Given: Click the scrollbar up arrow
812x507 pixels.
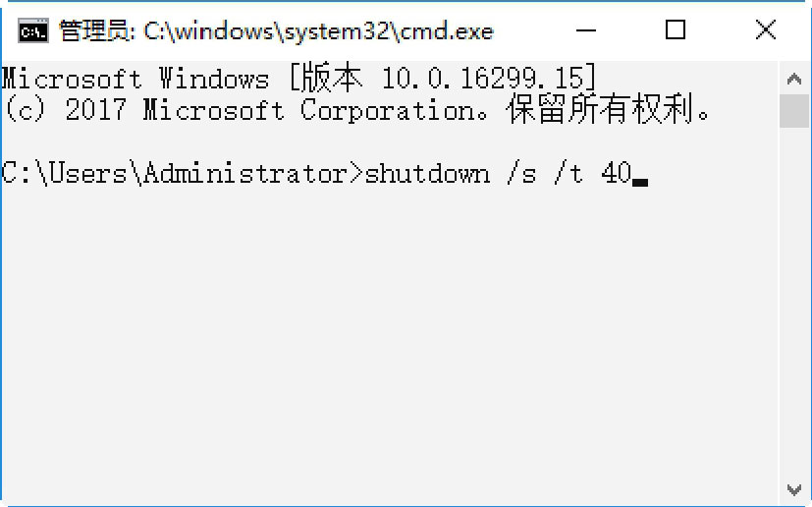Looking at the screenshot, I should tap(794, 79).
